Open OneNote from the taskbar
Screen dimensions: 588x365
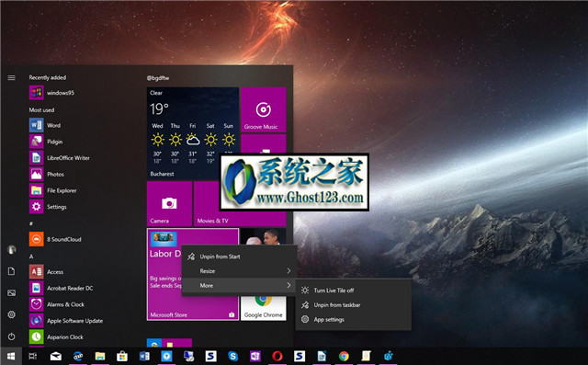[255, 356]
